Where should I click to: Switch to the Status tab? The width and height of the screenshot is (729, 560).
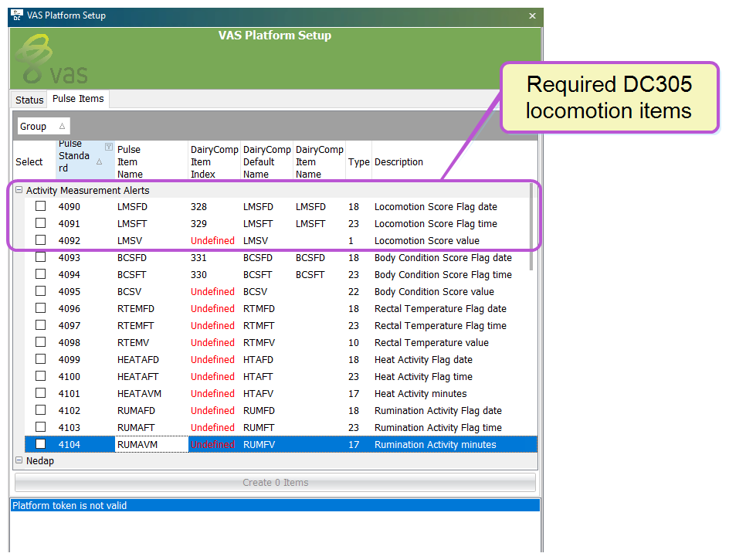tap(29, 100)
